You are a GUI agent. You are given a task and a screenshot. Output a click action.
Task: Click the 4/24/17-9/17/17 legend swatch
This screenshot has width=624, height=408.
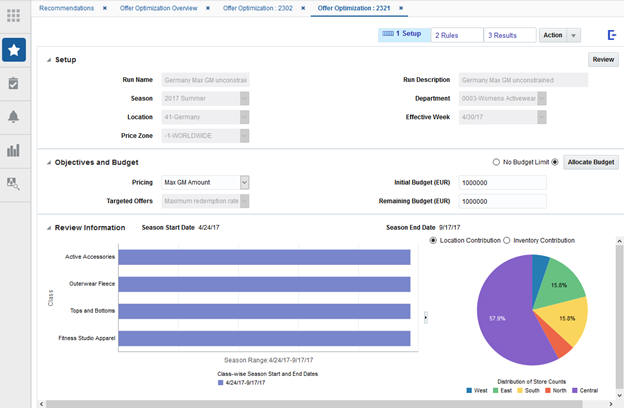pyautogui.click(x=220, y=383)
